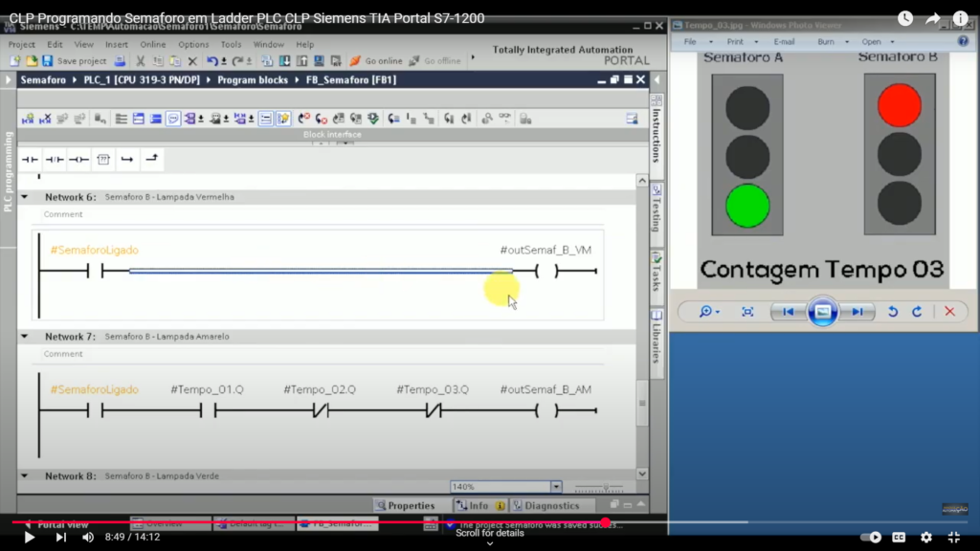
Task: Open the Open dropdown in Photo Viewer
Action: click(x=878, y=42)
